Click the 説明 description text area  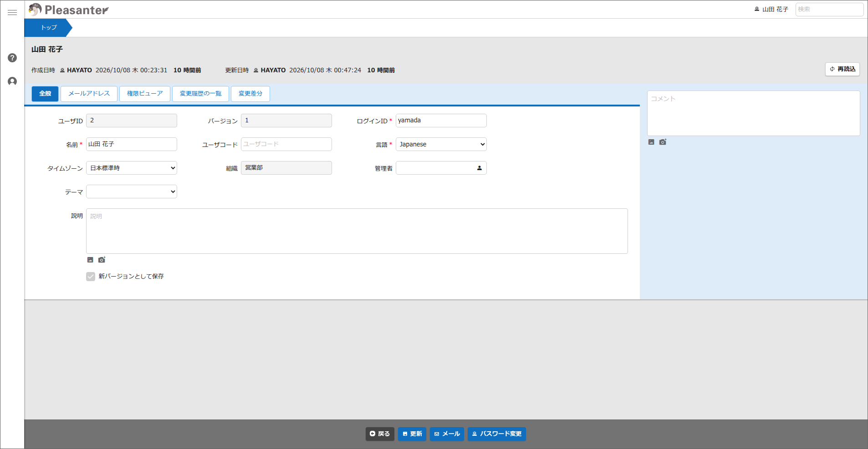[357, 231]
